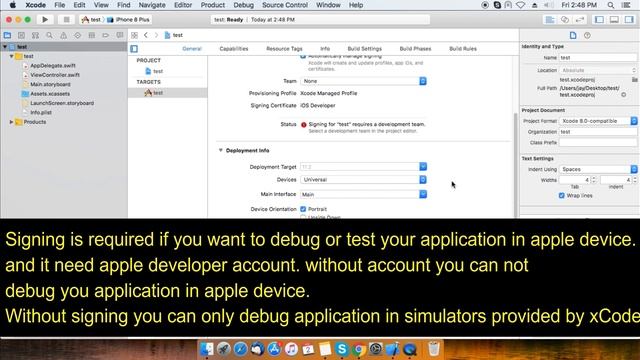The image size is (640, 360).
Task: Show the Project navigator folder icon
Action: click(x=7, y=36)
